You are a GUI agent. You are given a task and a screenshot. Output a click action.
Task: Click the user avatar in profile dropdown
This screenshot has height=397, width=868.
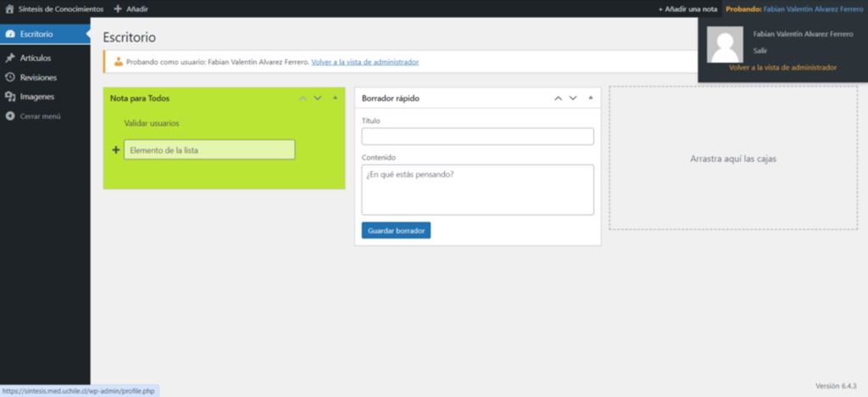tap(726, 46)
